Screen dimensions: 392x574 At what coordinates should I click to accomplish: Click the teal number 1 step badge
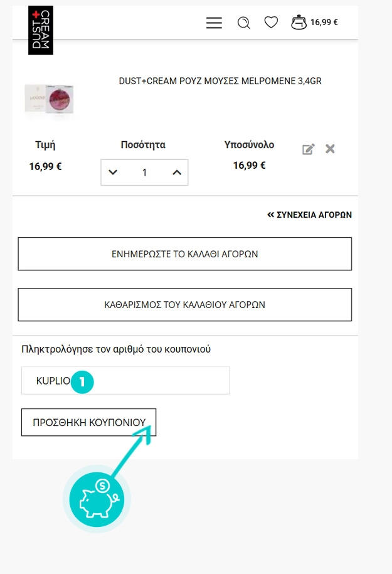pos(82,381)
